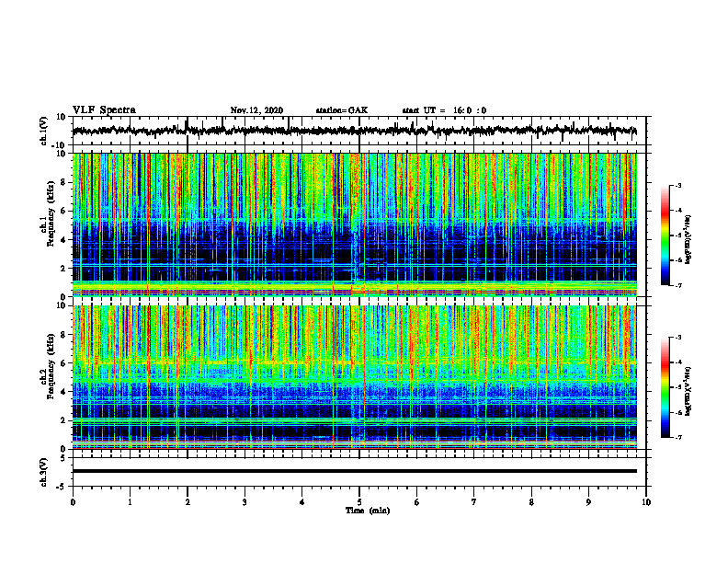Click tick label 4 on the Time axis
This screenshot has width=728, height=563.
[302, 502]
